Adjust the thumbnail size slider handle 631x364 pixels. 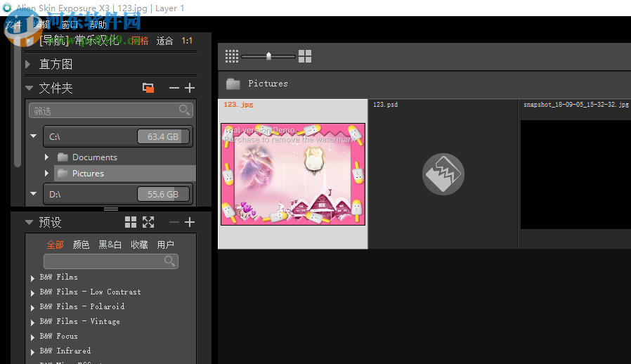coord(269,56)
